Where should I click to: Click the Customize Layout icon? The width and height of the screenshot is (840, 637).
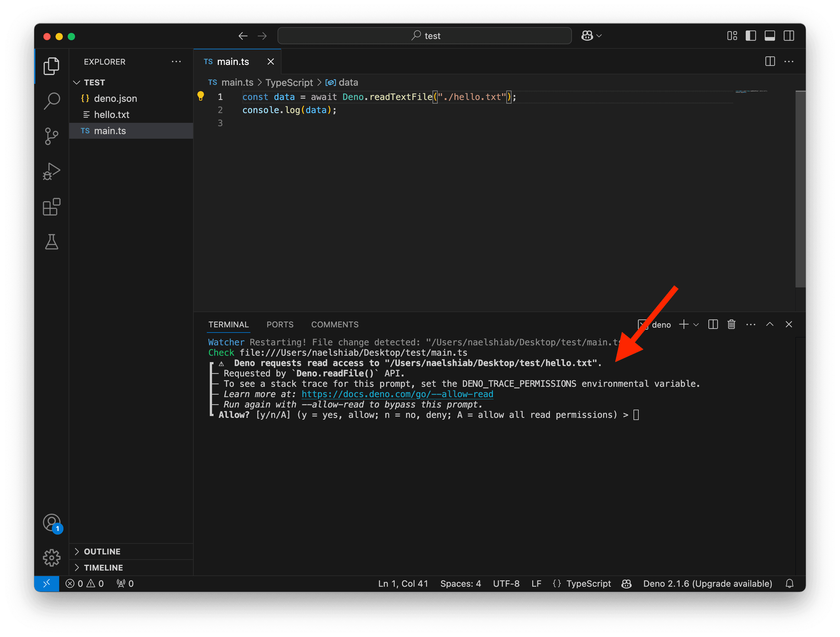click(x=732, y=36)
